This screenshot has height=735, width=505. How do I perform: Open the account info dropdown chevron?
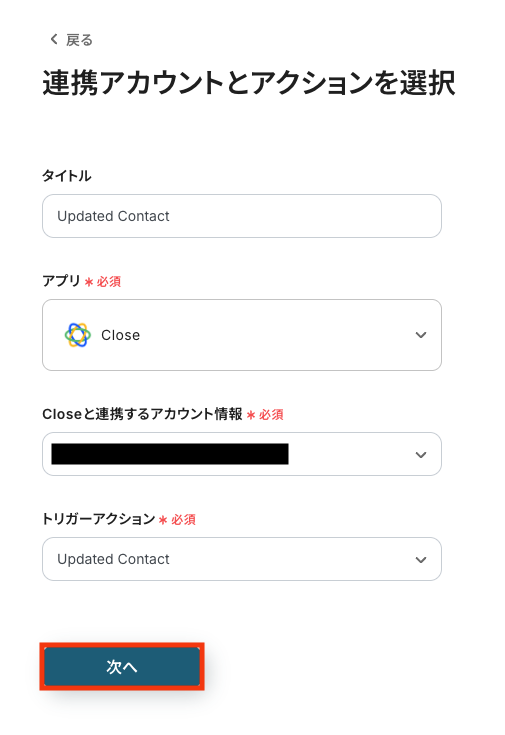(421, 455)
